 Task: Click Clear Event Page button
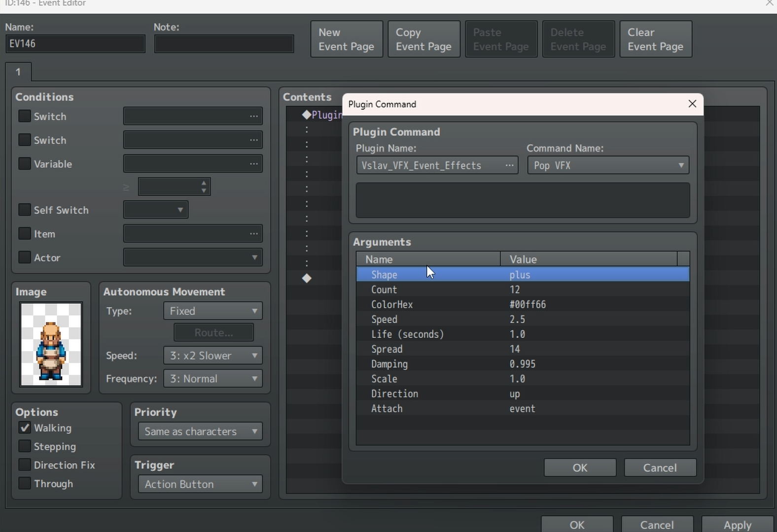pyautogui.click(x=656, y=39)
